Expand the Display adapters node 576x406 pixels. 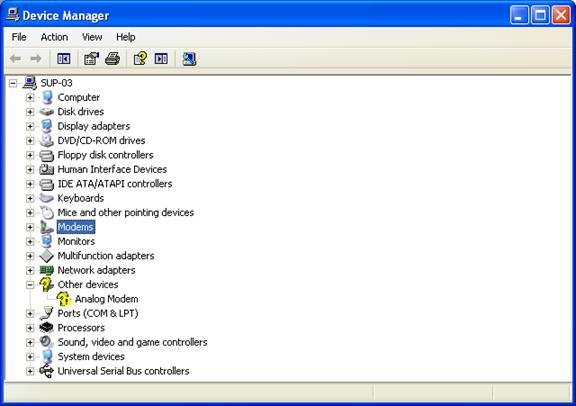[30, 126]
